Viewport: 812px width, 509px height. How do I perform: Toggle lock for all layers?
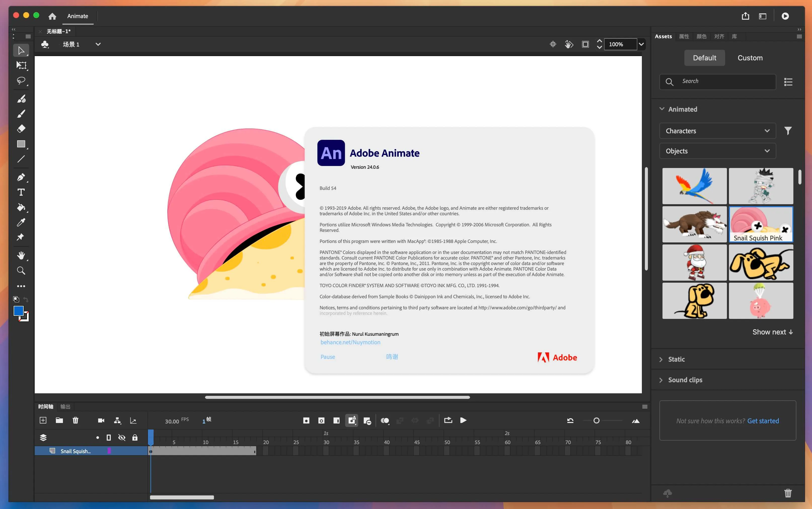coord(135,438)
